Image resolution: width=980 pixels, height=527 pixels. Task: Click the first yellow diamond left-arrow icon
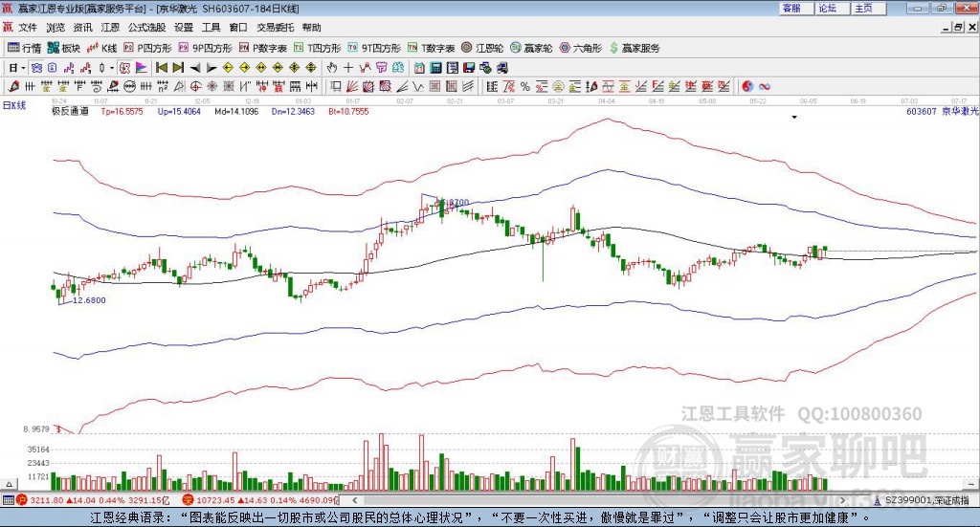tap(228, 68)
